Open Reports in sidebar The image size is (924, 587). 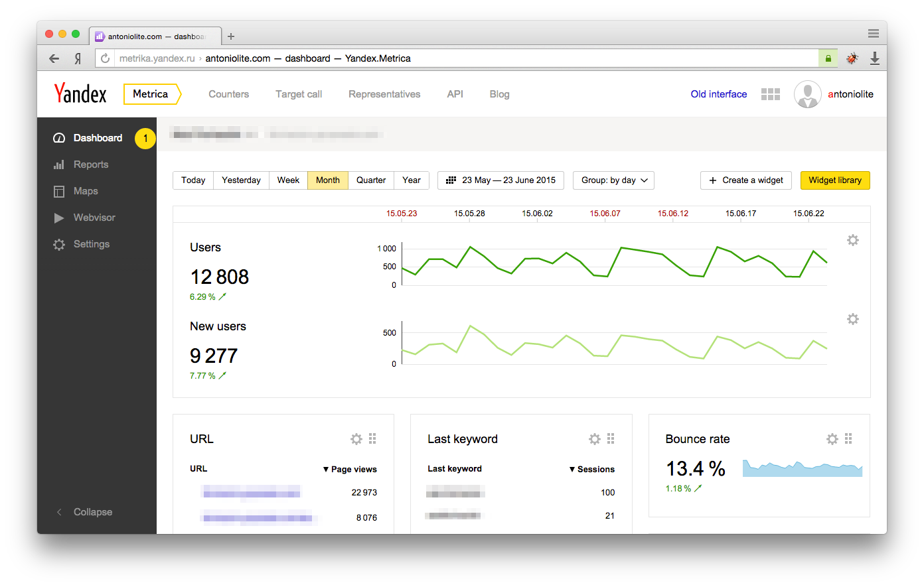91,164
